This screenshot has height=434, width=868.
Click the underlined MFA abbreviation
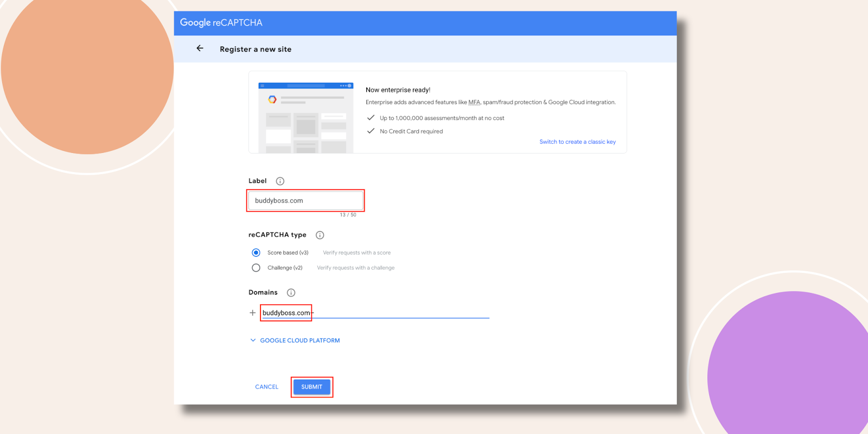click(x=474, y=103)
